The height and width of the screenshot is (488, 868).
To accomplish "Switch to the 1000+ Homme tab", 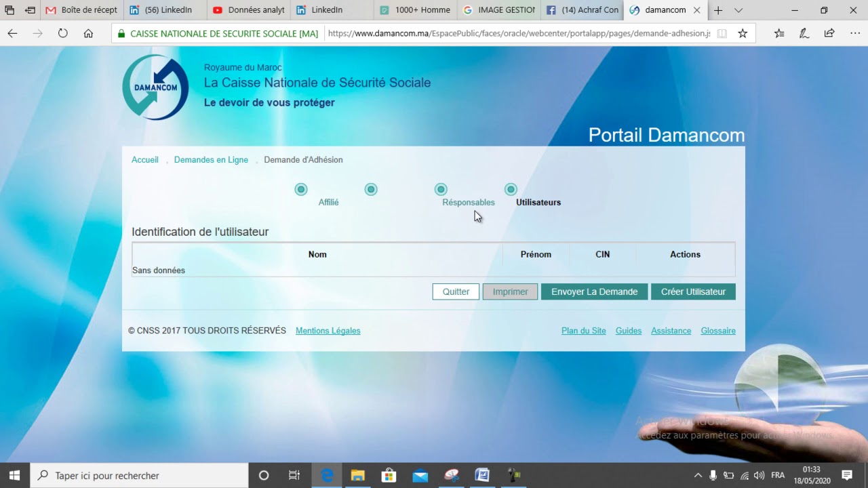I will (x=415, y=10).
